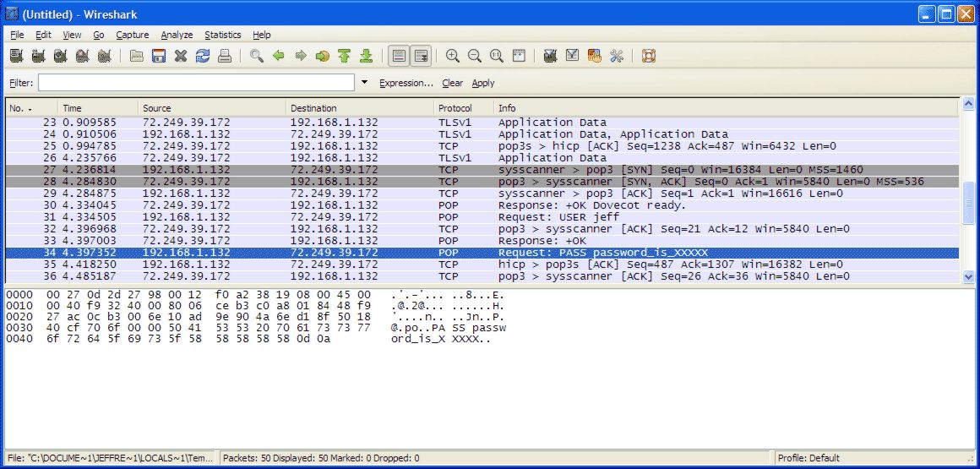Sort packets by Source column
The height and width of the screenshot is (469, 980).
coord(212,108)
